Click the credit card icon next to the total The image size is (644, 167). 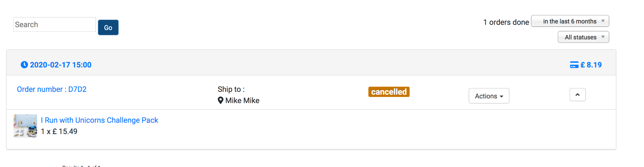tap(574, 65)
